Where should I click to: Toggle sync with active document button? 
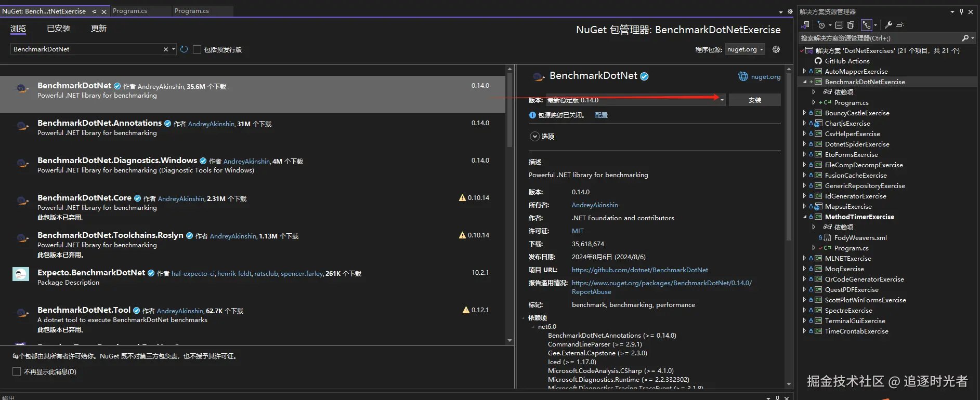866,25
